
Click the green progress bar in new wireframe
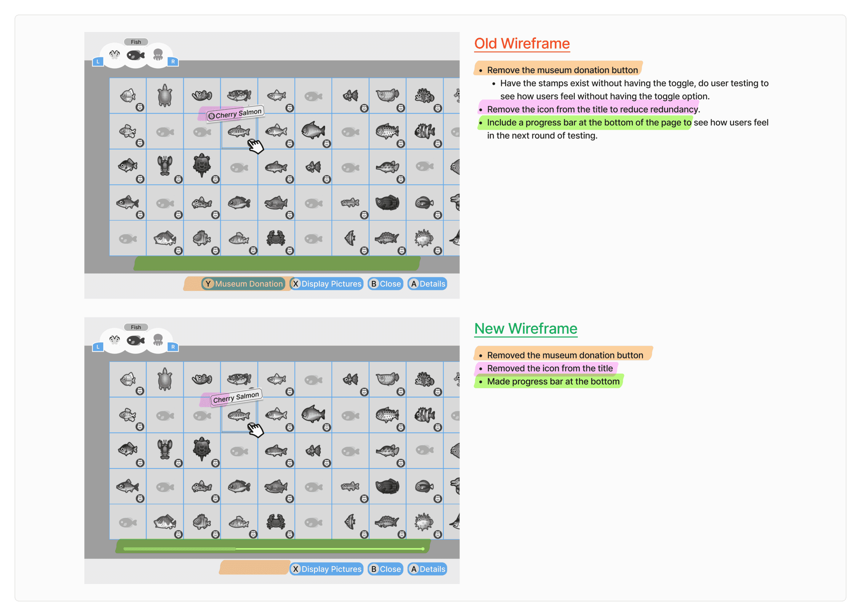273,548
